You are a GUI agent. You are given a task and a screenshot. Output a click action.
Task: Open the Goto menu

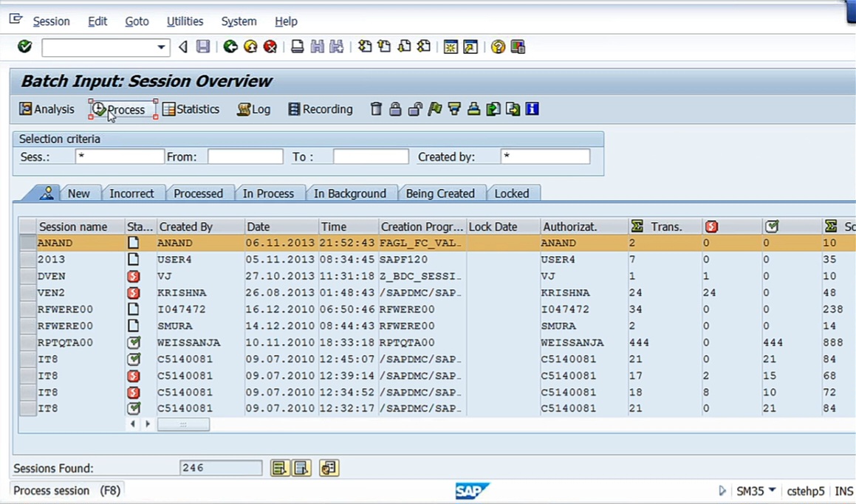(x=137, y=21)
